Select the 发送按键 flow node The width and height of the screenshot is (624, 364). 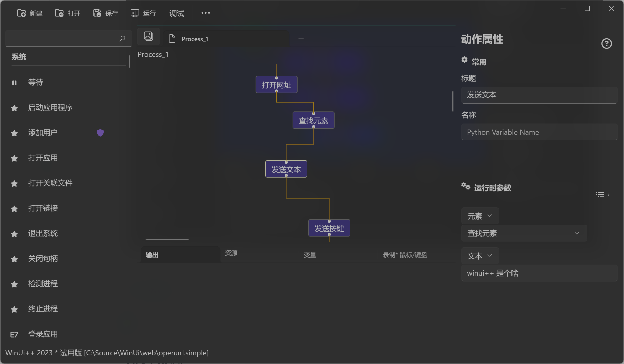329,228
